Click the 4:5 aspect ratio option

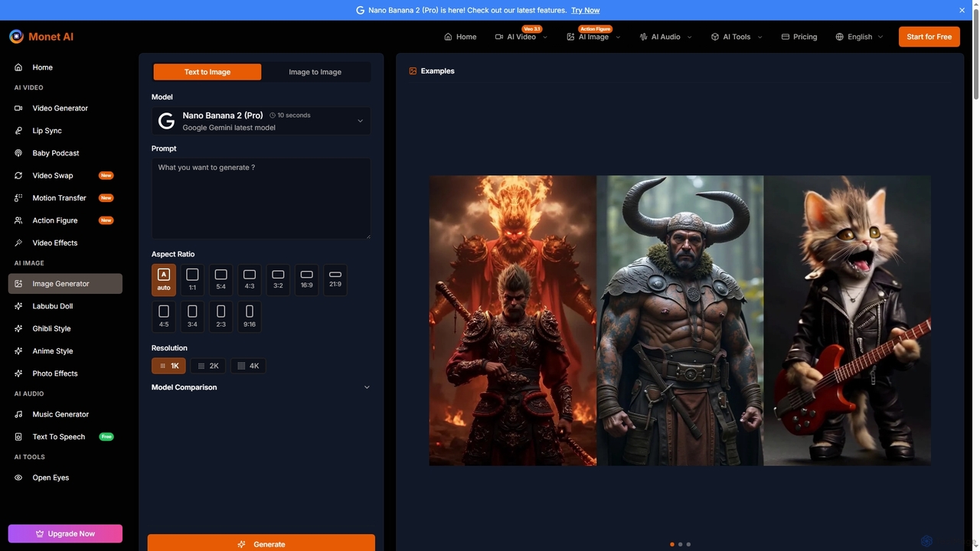pyautogui.click(x=164, y=317)
